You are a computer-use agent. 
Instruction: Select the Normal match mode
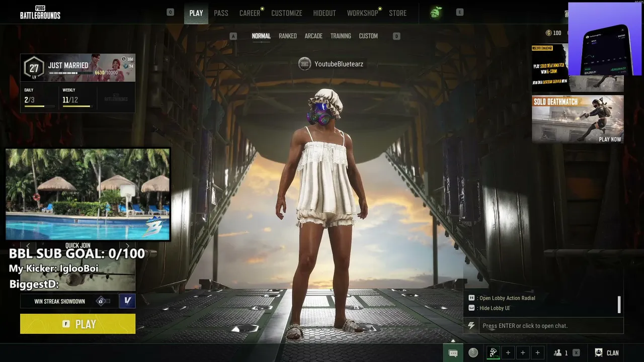[261, 36]
